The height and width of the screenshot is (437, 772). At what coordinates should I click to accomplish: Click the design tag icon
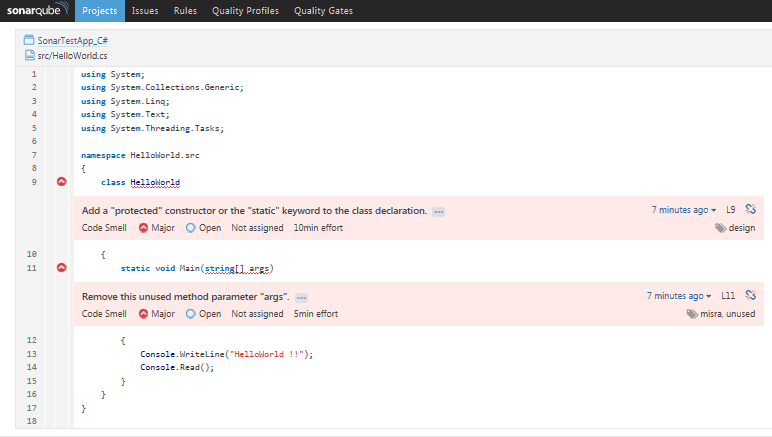pos(720,228)
